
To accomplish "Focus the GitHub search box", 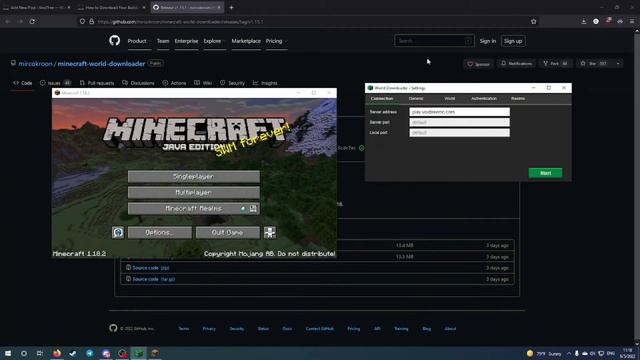I will pyautogui.click(x=434, y=41).
